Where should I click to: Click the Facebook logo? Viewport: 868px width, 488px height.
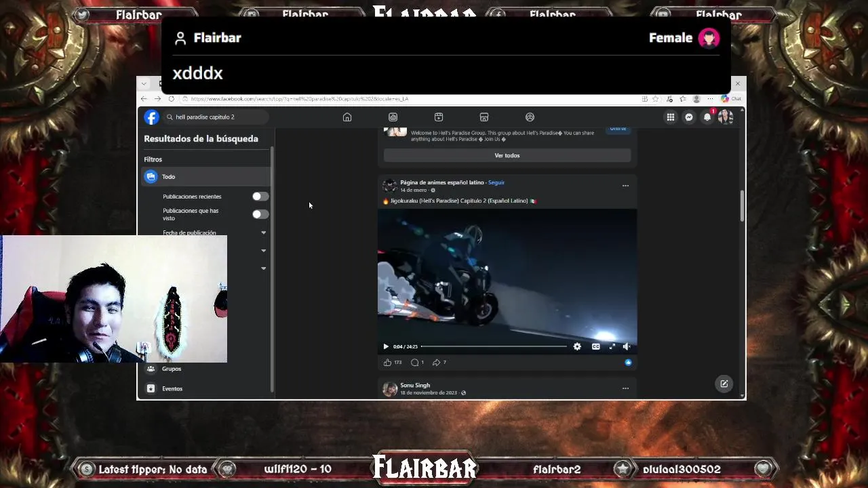tap(151, 117)
